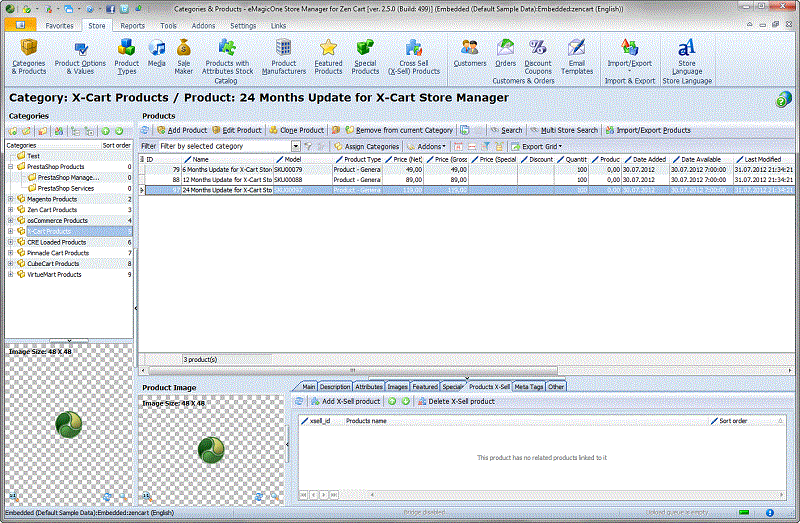The width and height of the screenshot is (800, 523).
Task: Open Product Manufacturers
Action: coord(284,57)
